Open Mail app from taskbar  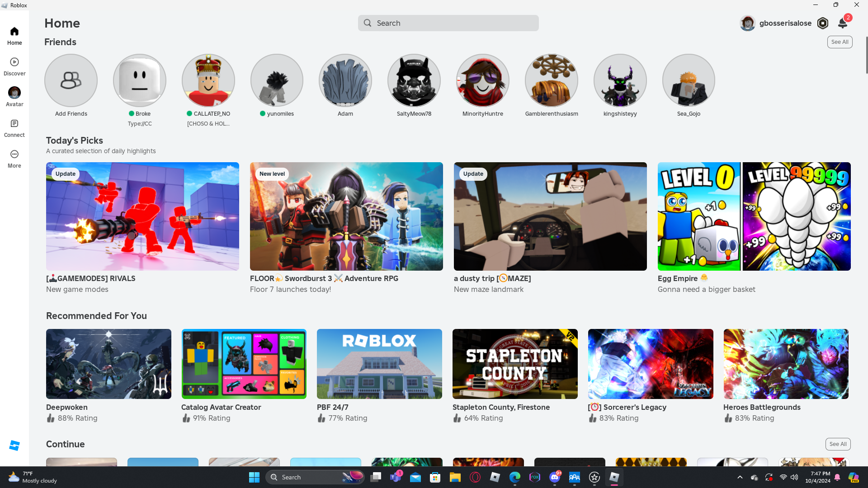[x=415, y=477]
